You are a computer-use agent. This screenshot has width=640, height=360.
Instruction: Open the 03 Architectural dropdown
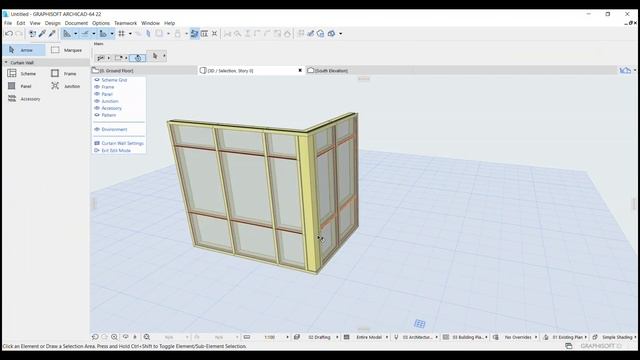tap(437, 337)
